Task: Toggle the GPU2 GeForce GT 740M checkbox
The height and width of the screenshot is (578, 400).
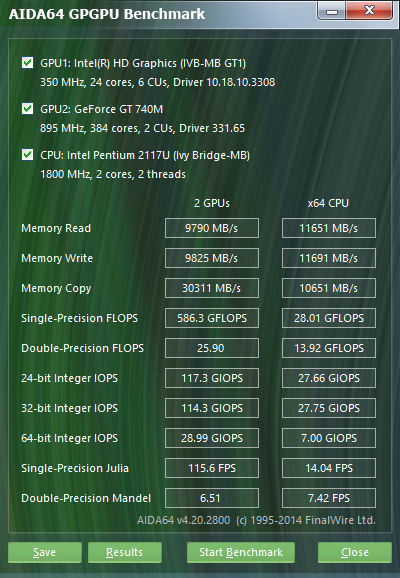Action: point(28,108)
